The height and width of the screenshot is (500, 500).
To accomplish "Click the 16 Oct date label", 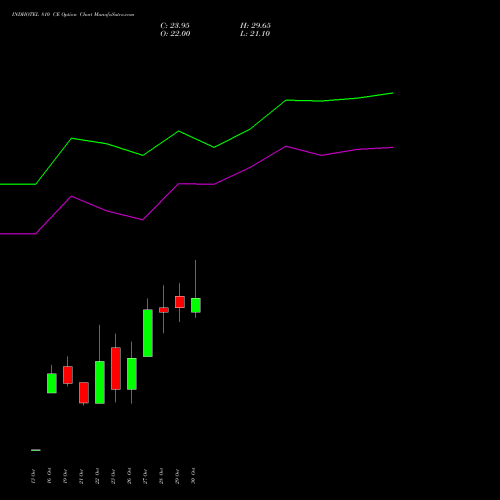I will click(49, 476).
